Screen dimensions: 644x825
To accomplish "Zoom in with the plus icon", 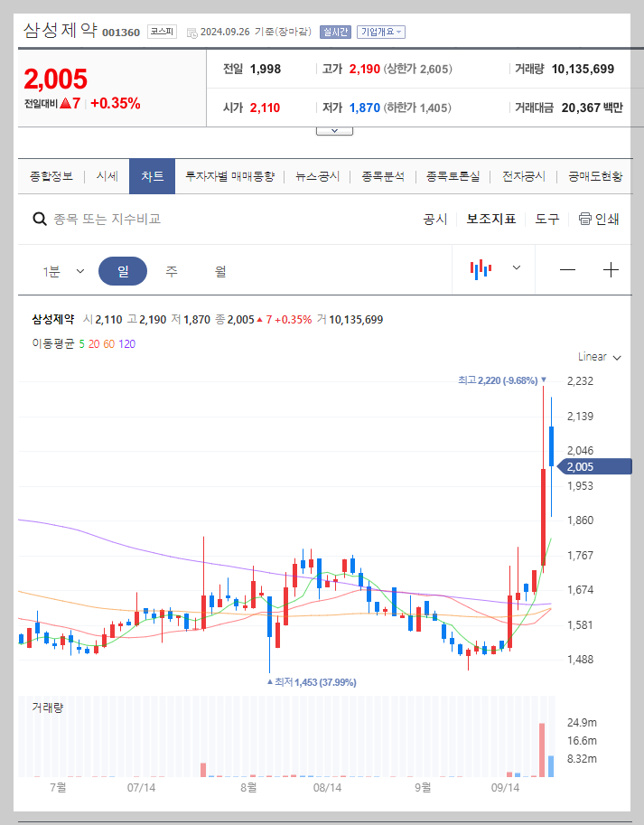I will pyautogui.click(x=611, y=270).
